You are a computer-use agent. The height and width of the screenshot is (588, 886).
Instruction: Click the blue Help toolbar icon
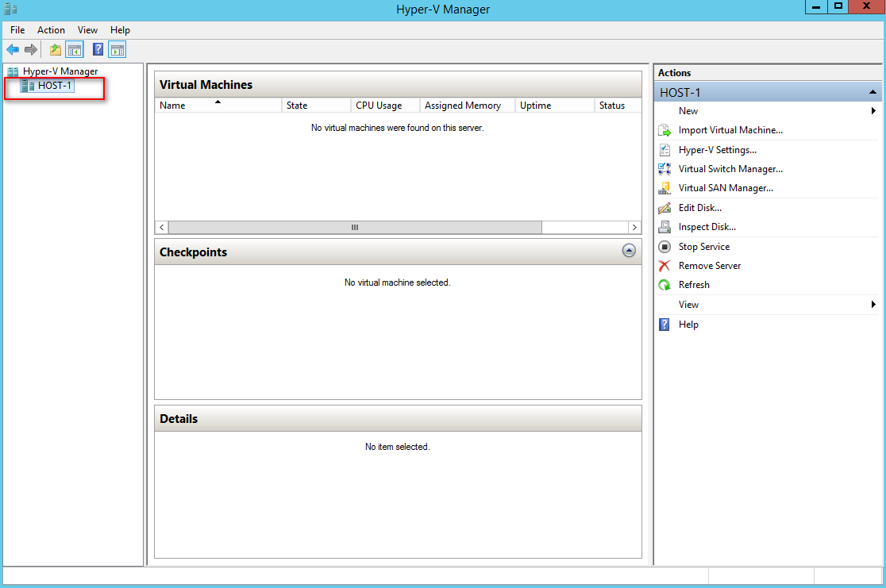point(98,50)
